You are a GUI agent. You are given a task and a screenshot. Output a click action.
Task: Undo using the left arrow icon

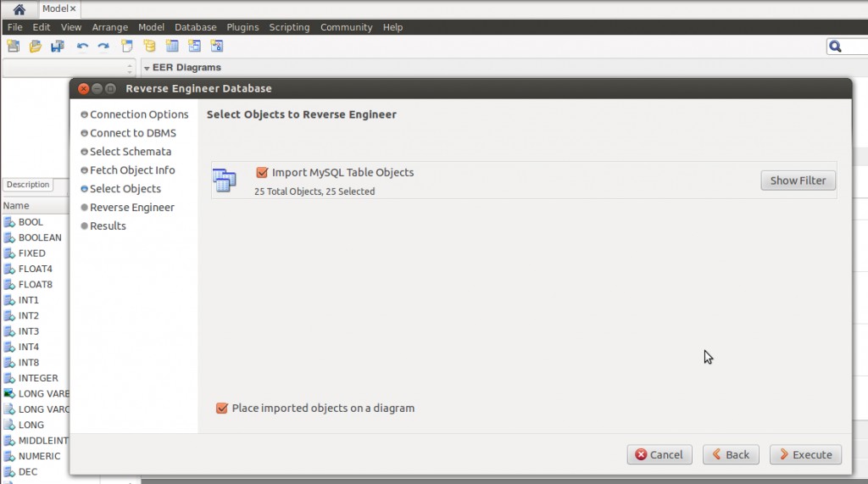[82, 46]
